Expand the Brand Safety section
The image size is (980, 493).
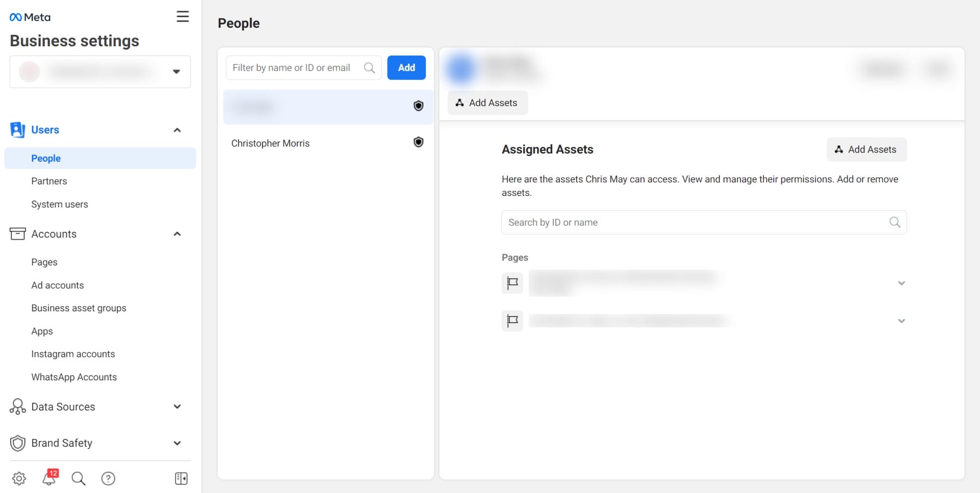click(x=177, y=443)
